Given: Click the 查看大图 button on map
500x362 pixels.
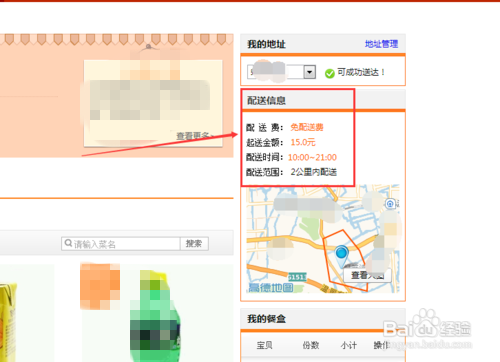Looking at the screenshot, I should [x=367, y=275].
